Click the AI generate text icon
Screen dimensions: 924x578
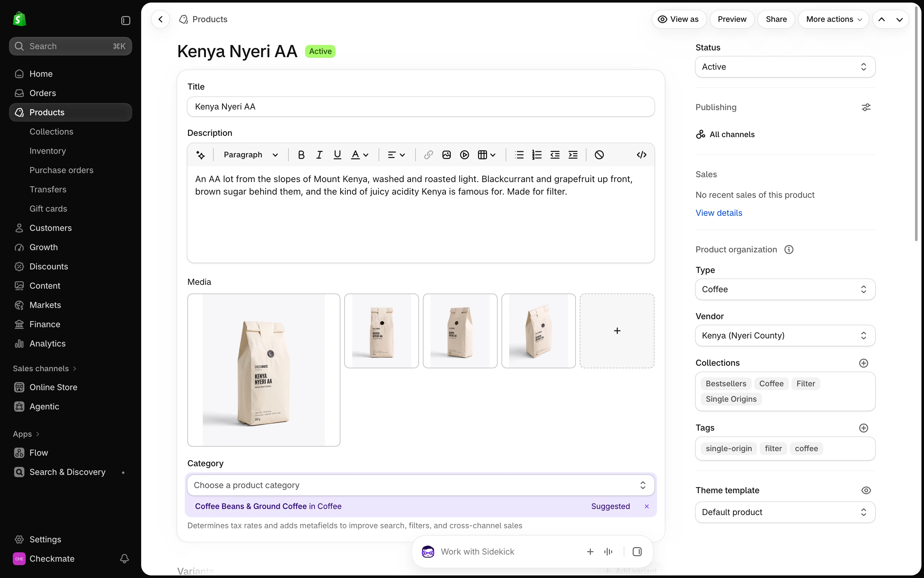point(201,155)
